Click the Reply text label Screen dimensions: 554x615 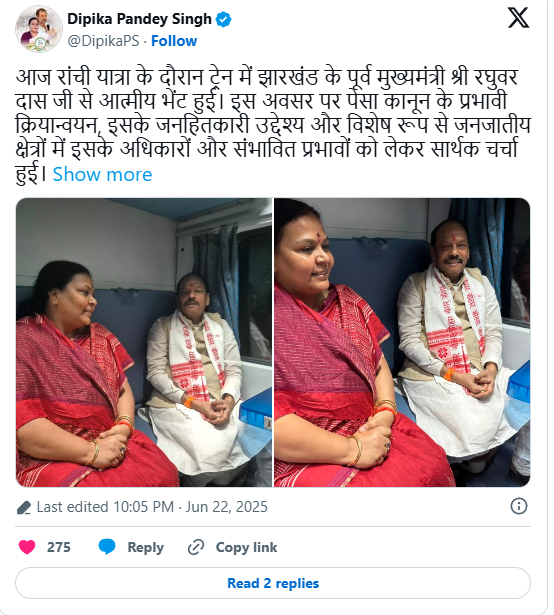[146, 548]
